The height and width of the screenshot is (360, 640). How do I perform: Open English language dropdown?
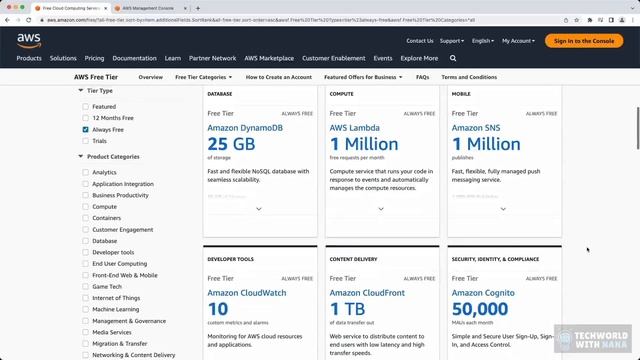482,41
